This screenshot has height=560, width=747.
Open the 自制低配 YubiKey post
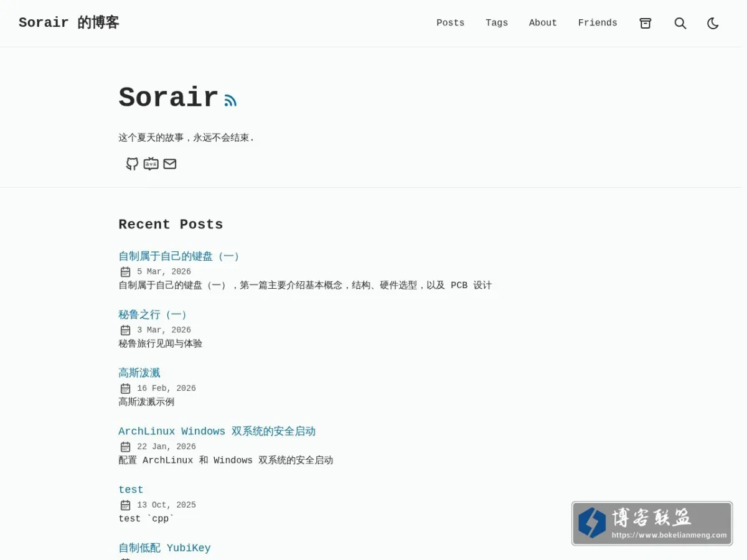pos(165,548)
